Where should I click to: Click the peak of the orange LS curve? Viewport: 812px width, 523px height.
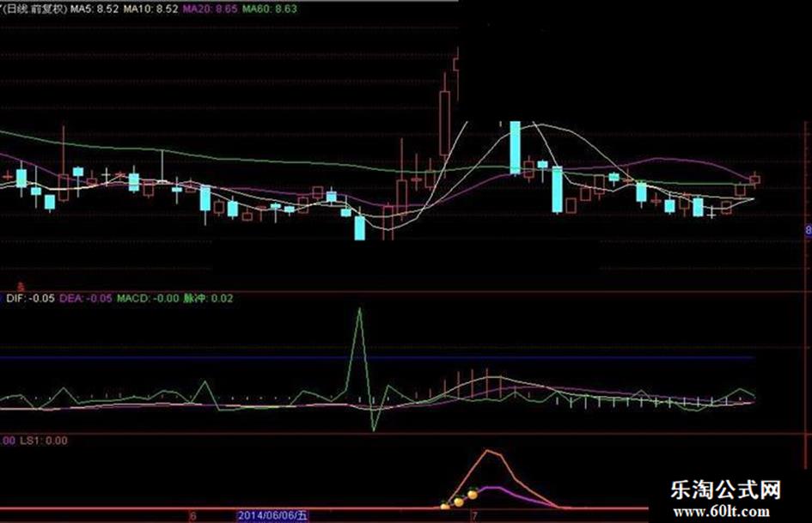[488, 451]
